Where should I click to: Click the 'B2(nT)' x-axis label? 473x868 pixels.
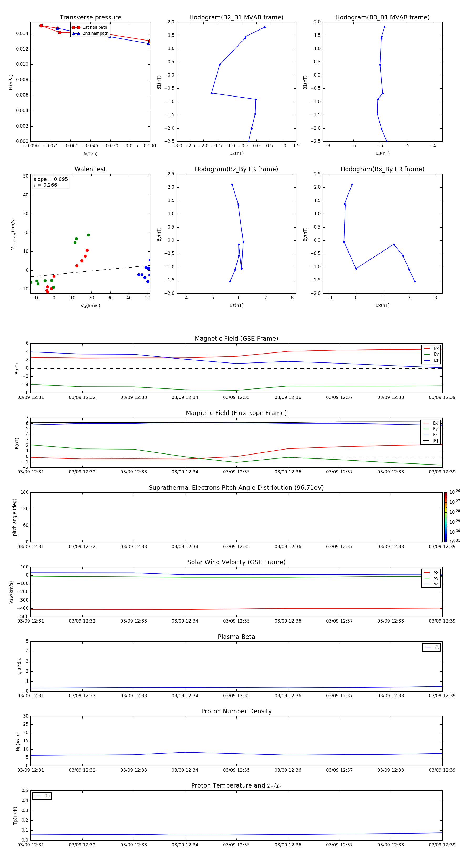(236, 153)
